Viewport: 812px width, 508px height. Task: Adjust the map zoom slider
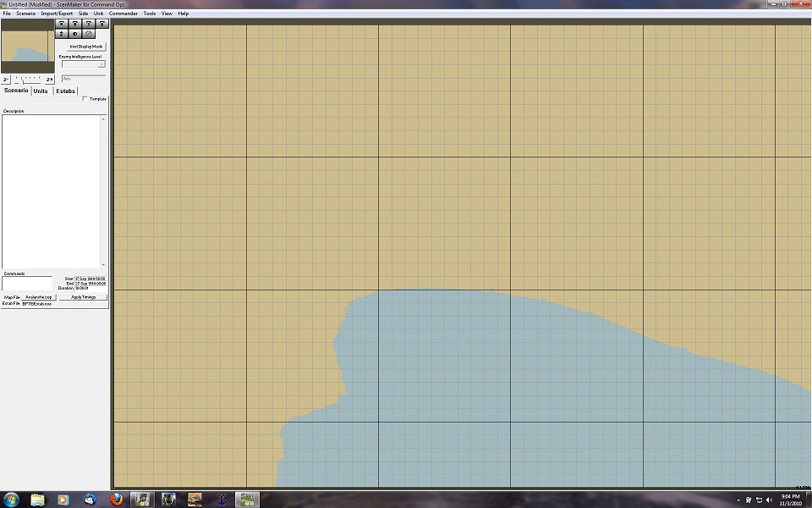click(x=27, y=80)
